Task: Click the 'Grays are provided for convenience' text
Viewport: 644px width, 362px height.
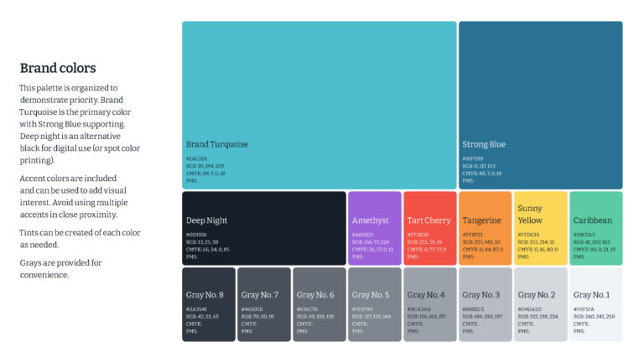Action: click(60, 269)
